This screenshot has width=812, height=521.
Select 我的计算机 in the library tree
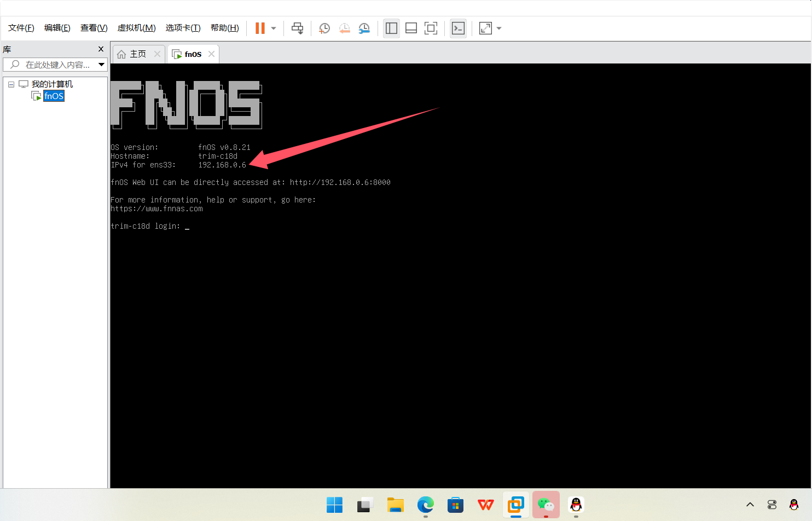[52, 84]
